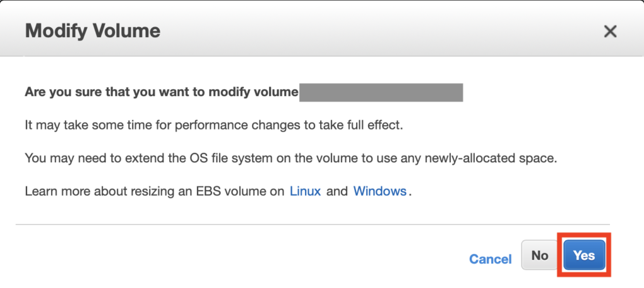Follow the blue Windows hyperlink
Screen dimensions: 644x288
[380, 191]
